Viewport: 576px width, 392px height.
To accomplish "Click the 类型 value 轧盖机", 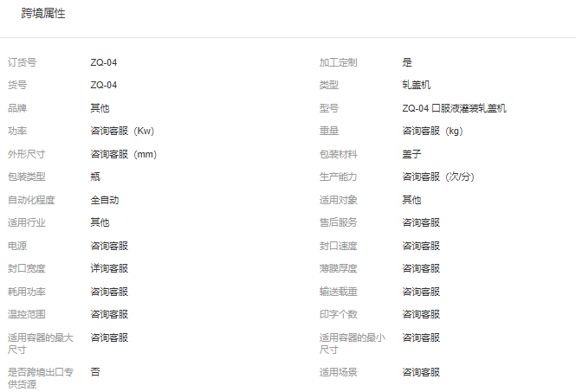I will click(x=416, y=85).
